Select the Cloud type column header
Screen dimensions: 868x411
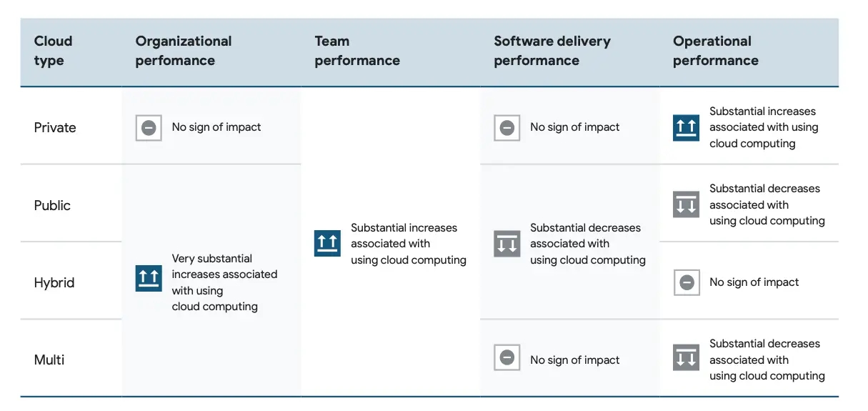coord(54,51)
